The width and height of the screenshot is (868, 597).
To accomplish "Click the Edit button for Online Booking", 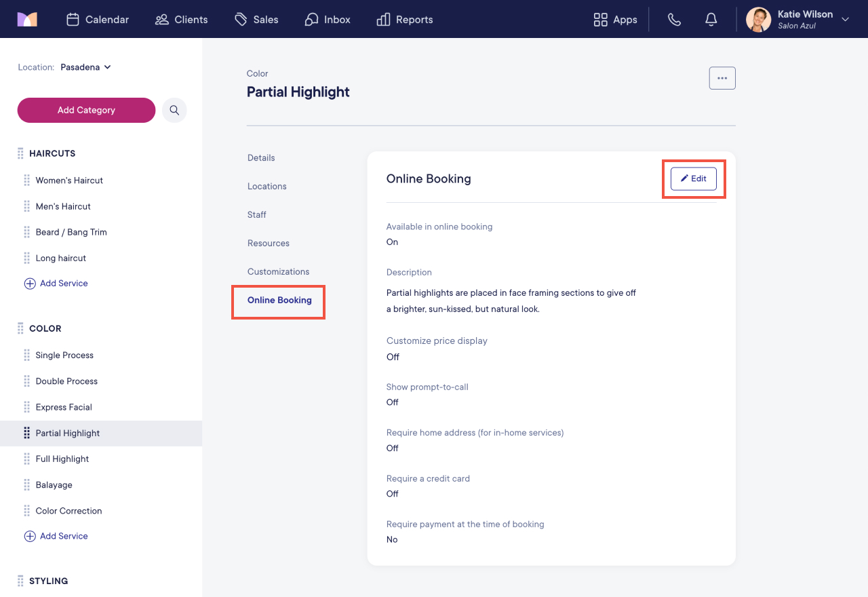I will tap(693, 178).
